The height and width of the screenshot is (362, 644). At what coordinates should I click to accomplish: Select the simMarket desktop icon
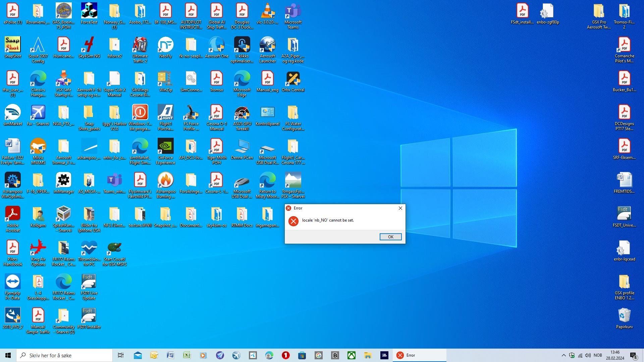pyautogui.click(x=12, y=115)
